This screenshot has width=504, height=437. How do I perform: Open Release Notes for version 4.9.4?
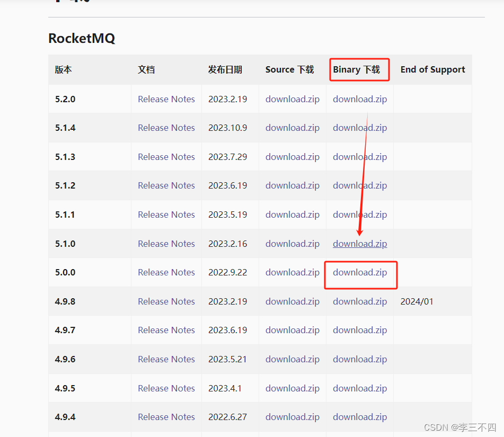pyautogui.click(x=166, y=417)
